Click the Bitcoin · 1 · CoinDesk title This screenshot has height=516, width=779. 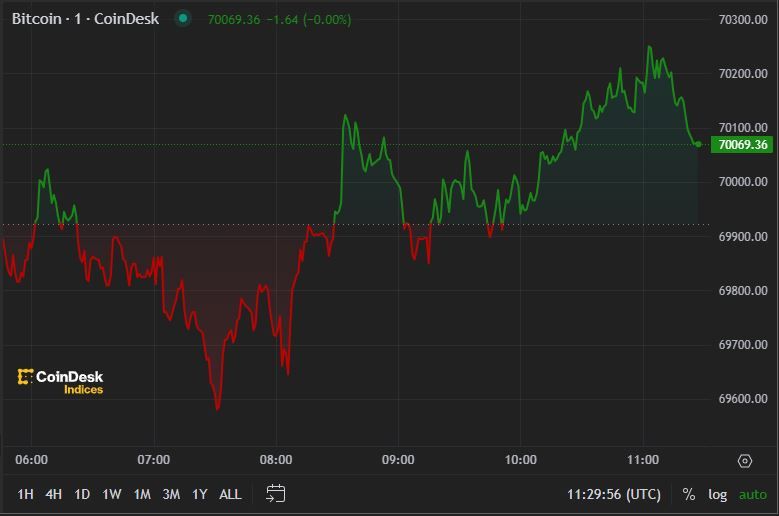(85, 19)
